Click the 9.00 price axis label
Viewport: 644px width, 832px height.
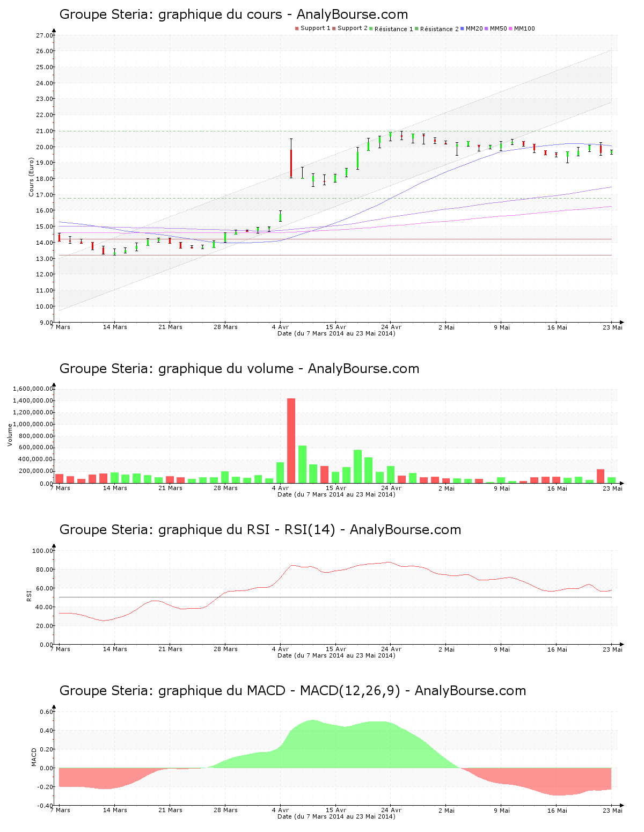pyautogui.click(x=46, y=323)
